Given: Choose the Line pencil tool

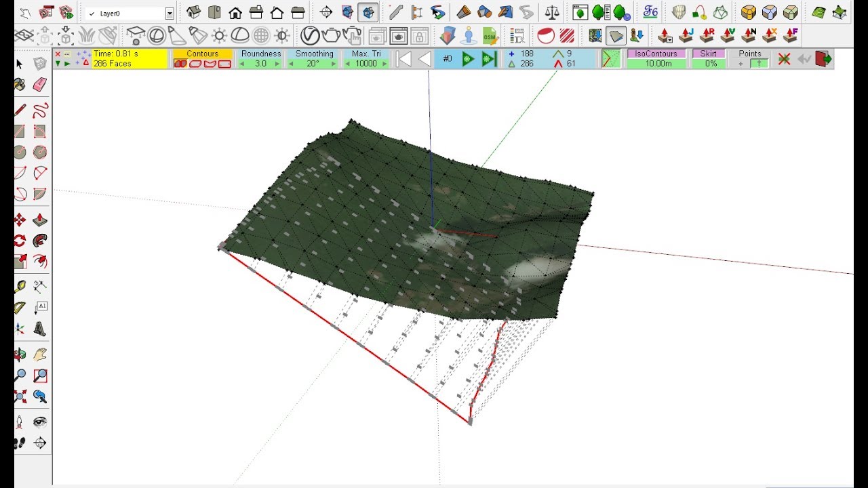Looking at the screenshot, I should 20,110.
